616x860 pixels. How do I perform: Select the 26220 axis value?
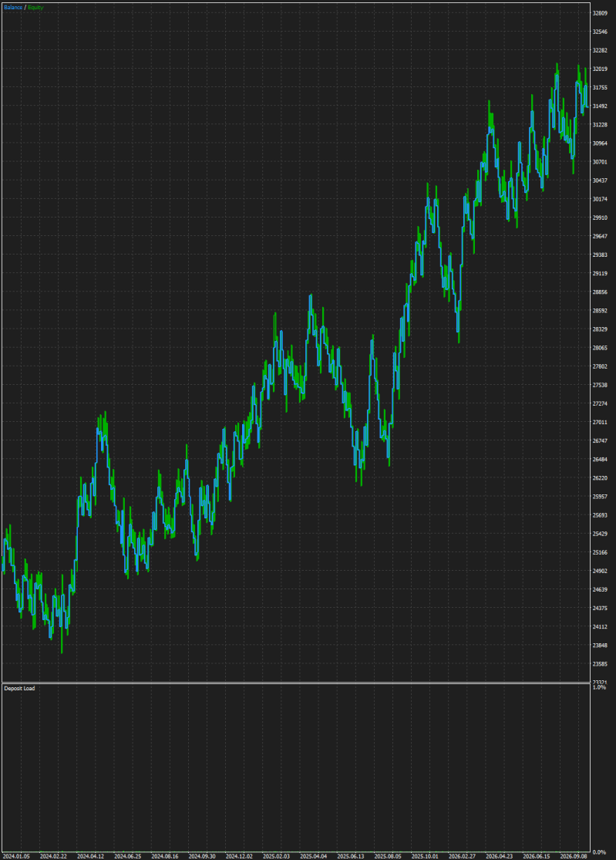(x=600, y=479)
